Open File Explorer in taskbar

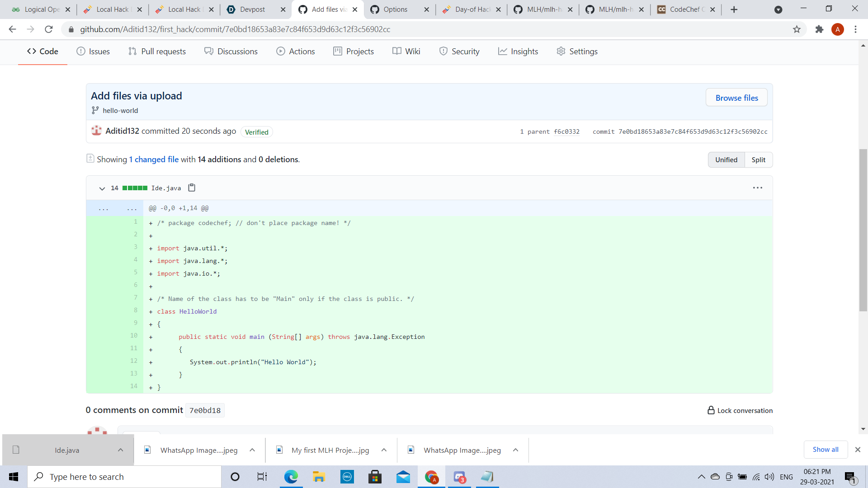coord(319,477)
